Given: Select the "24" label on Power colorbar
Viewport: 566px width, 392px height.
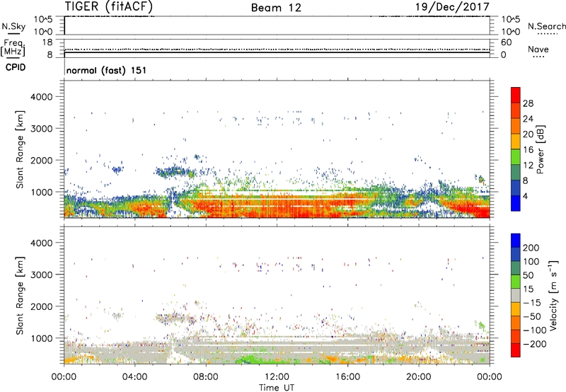Looking at the screenshot, I should 528,119.
